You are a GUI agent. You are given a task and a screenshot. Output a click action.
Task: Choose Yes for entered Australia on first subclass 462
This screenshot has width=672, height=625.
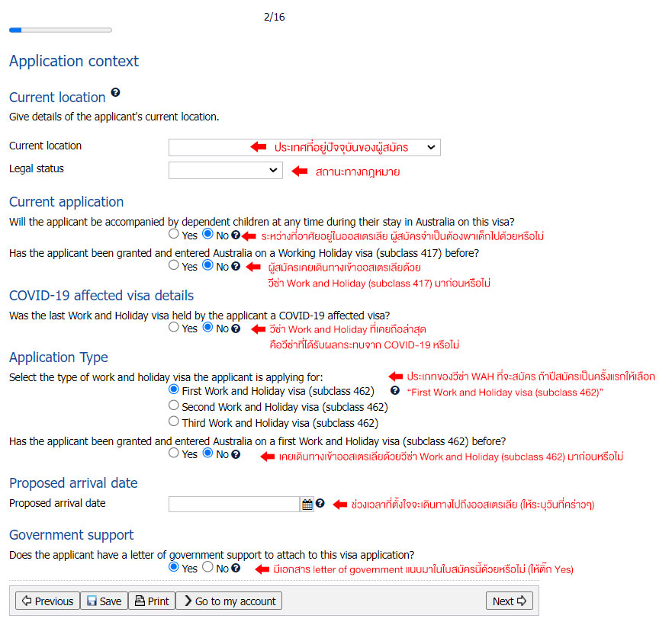click(x=174, y=453)
